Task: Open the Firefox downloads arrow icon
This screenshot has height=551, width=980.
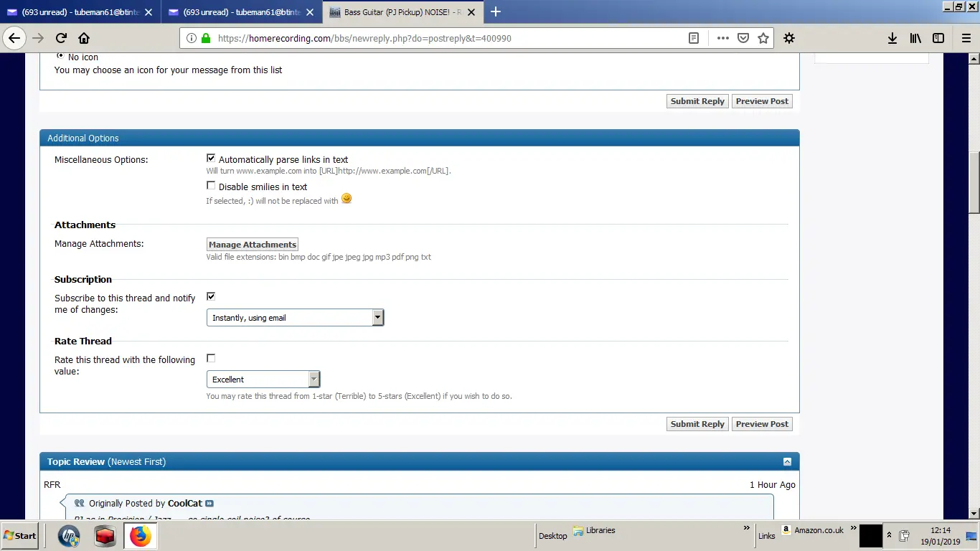Action: coord(892,39)
